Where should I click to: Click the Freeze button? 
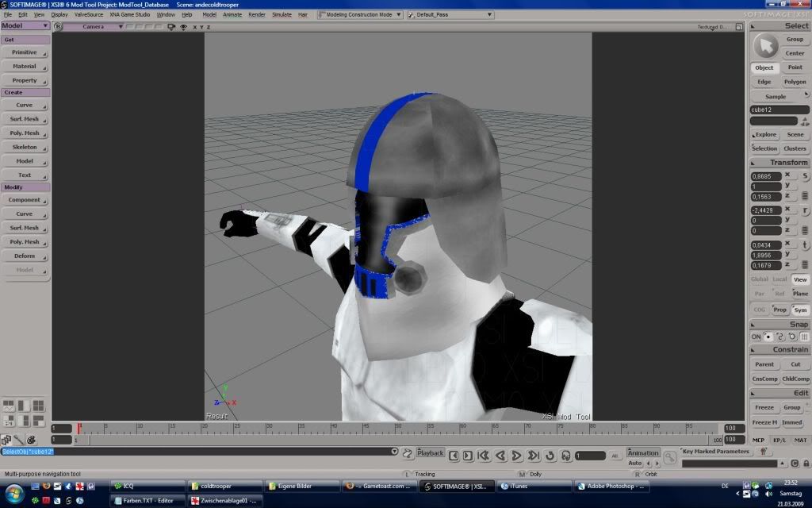[764, 407]
